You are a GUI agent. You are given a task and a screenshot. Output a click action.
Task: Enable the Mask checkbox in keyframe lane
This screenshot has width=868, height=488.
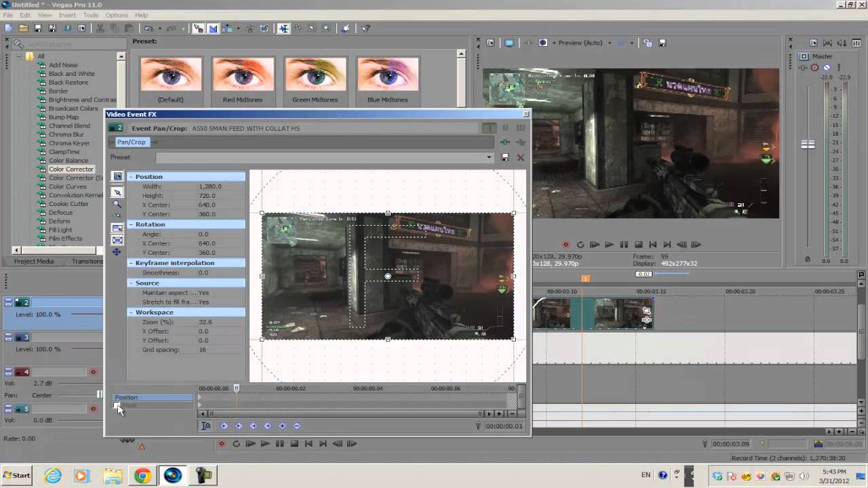pyautogui.click(x=117, y=405)
